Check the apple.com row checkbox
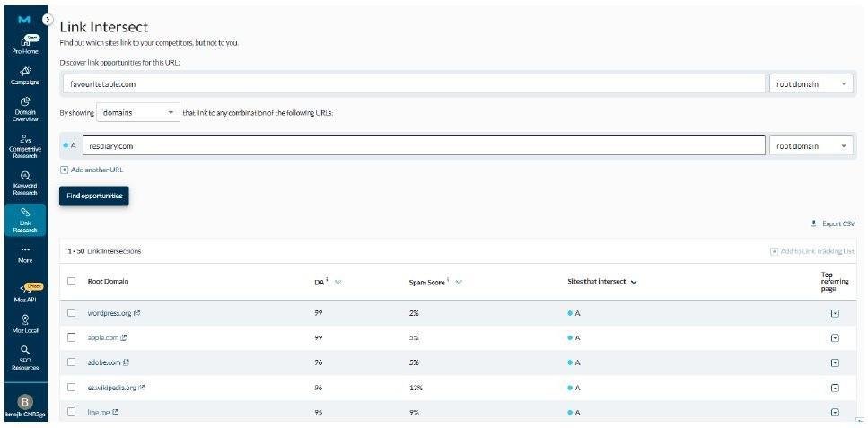Image resolution: width=868 pixels, height=428 pixels. tap(72, 337)
